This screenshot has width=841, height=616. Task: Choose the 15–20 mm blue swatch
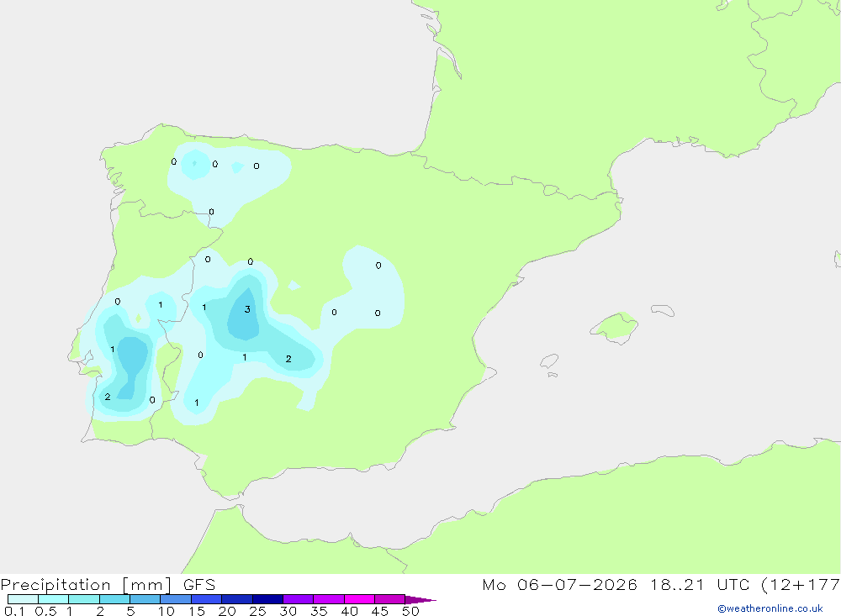[x=207, y=599]
